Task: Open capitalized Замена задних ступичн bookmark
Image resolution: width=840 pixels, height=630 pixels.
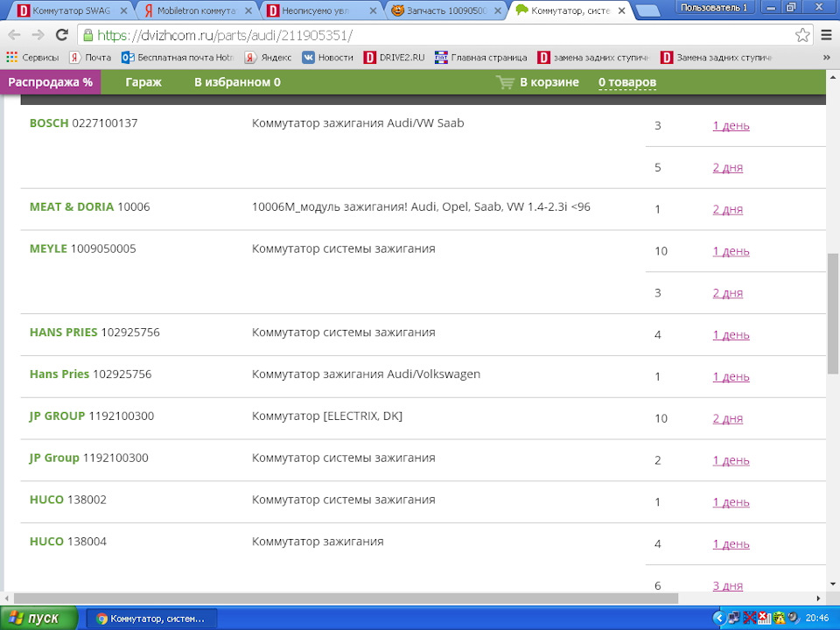Action: (x=717, y=58)
